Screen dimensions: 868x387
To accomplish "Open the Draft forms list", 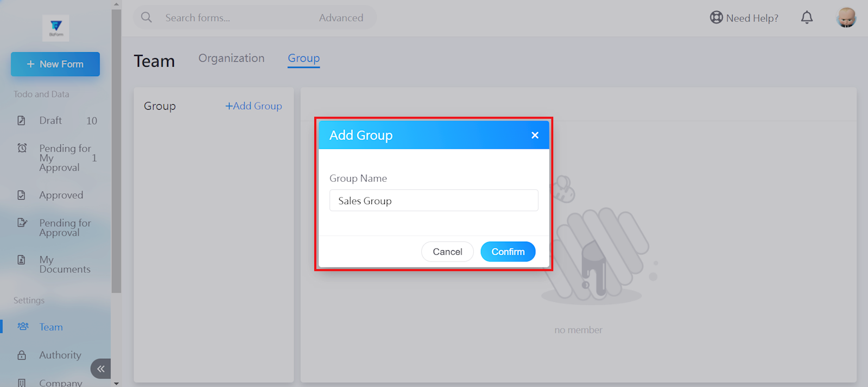I will tap(50, 120).
